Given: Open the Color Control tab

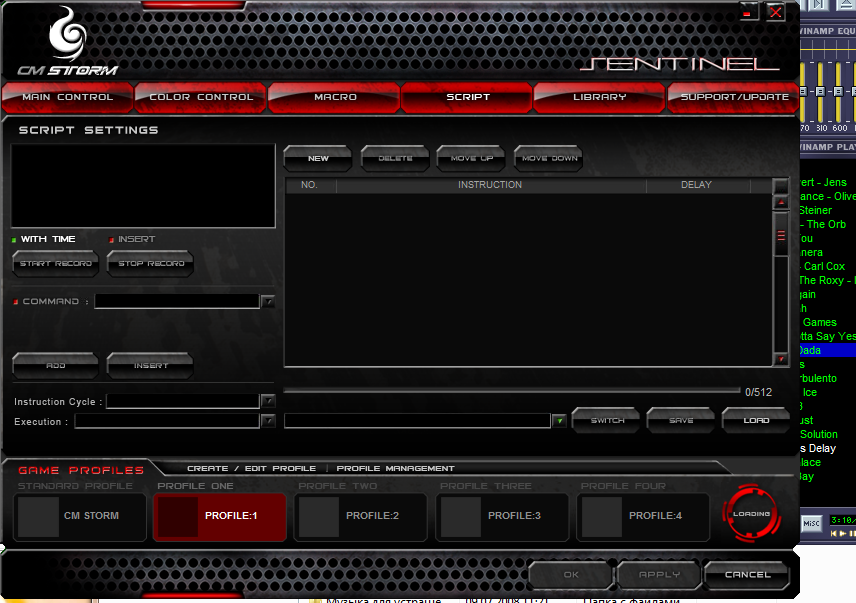Looking at the screenshot, I should 200,97.
